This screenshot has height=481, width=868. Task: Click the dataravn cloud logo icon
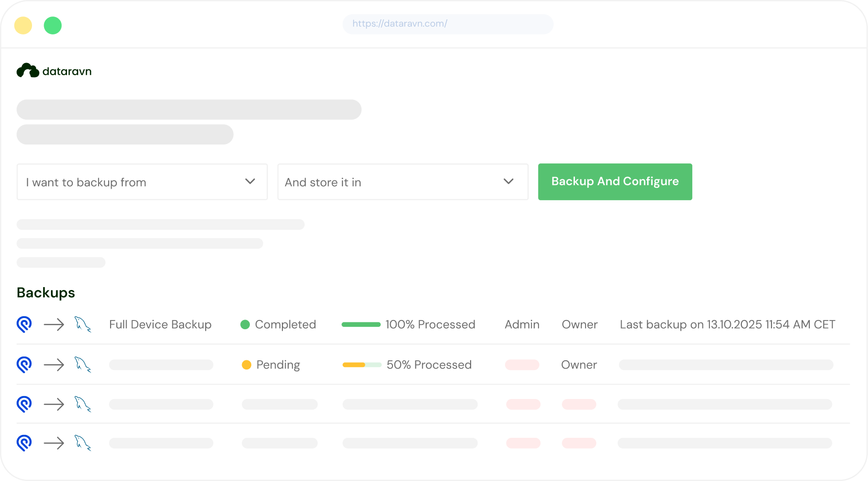pyautogui.click(x=28, y=71)
